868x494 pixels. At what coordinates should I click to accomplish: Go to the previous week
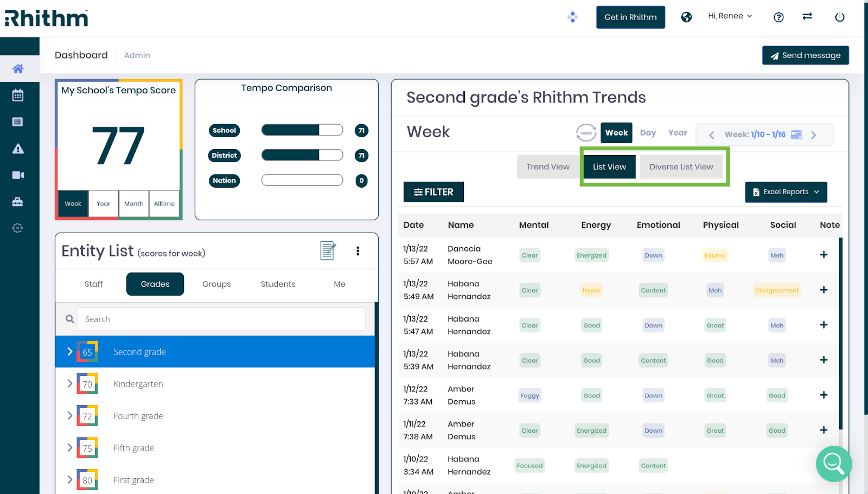click(x=712, y=135)
